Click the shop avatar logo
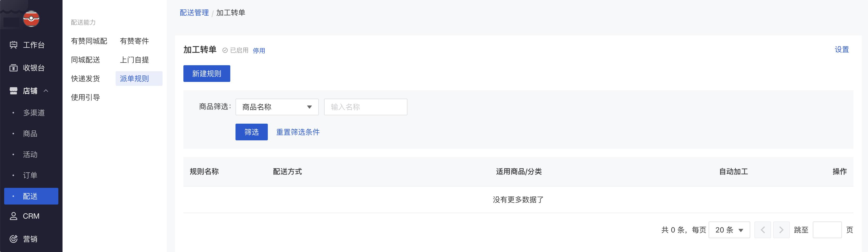This screenshot has width=868, height=252. pos(31,19)
